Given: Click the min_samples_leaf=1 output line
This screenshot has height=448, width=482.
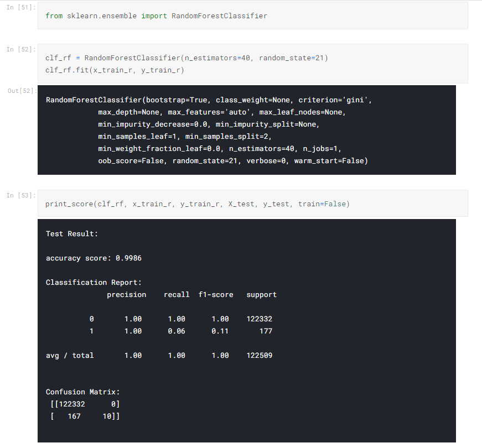Looking at the screenshot, I should (x=184, y=137).
